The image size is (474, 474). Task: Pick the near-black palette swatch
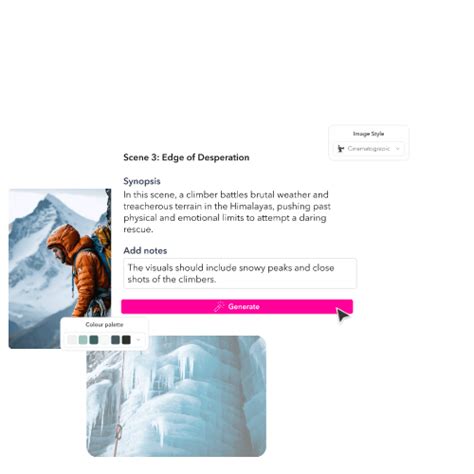(x=126, y=340)
